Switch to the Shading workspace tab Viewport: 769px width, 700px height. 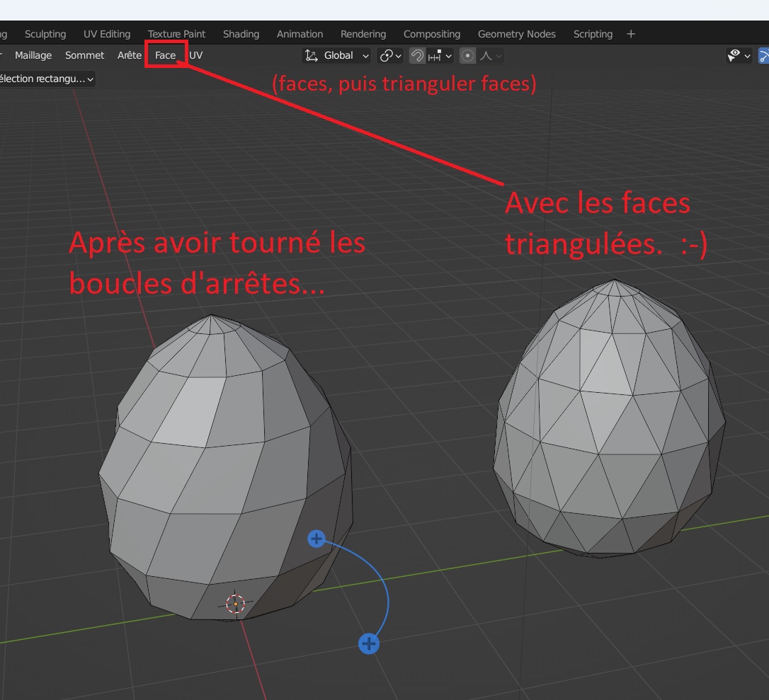click(x=241, y=34)
